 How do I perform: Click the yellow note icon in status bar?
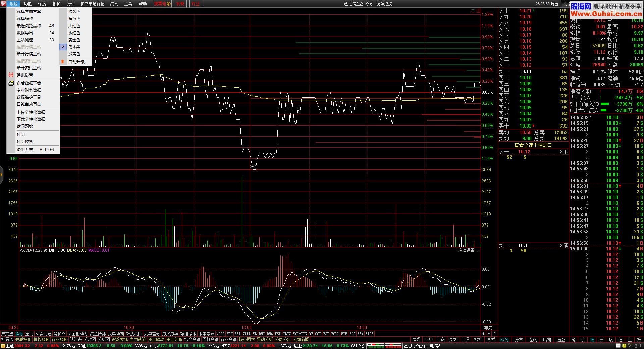(x=624, y=346)
